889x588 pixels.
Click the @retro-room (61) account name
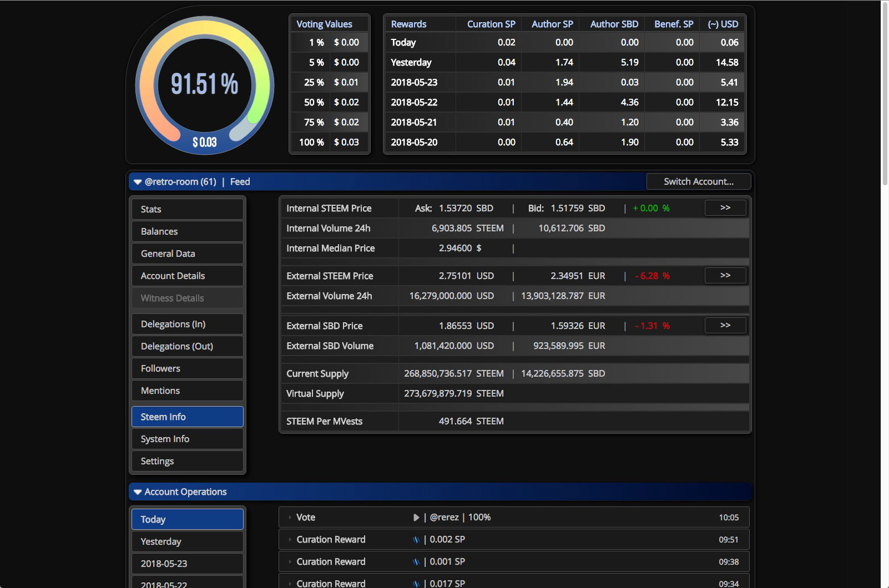click(180, 182)
